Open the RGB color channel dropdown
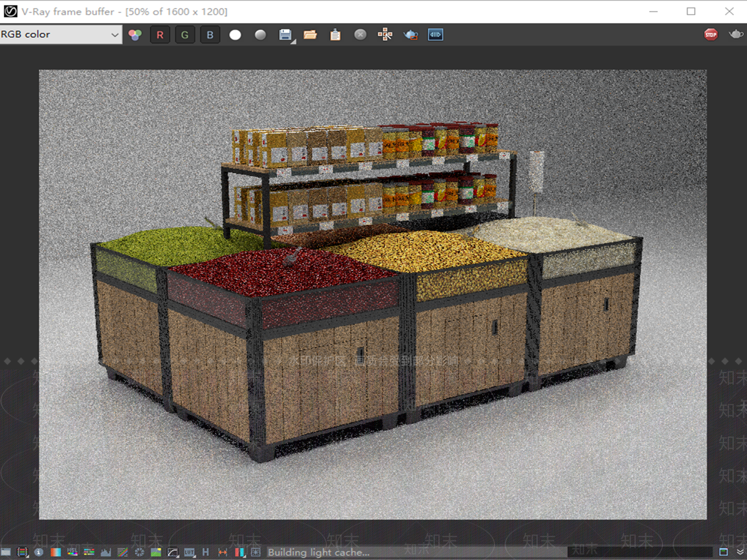 click(61, 35)
